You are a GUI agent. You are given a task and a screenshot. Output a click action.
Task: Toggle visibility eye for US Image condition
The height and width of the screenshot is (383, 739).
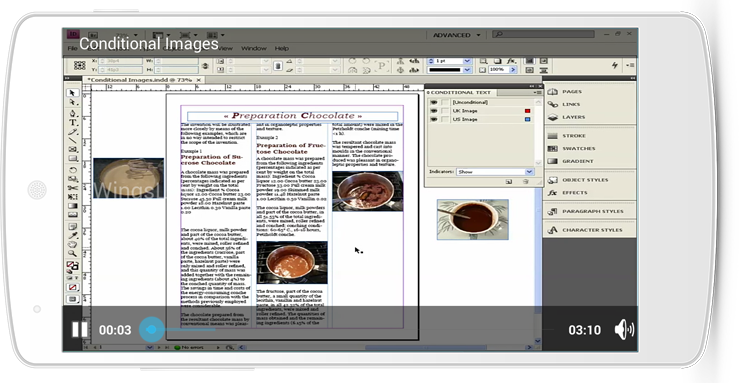[434, 119]
